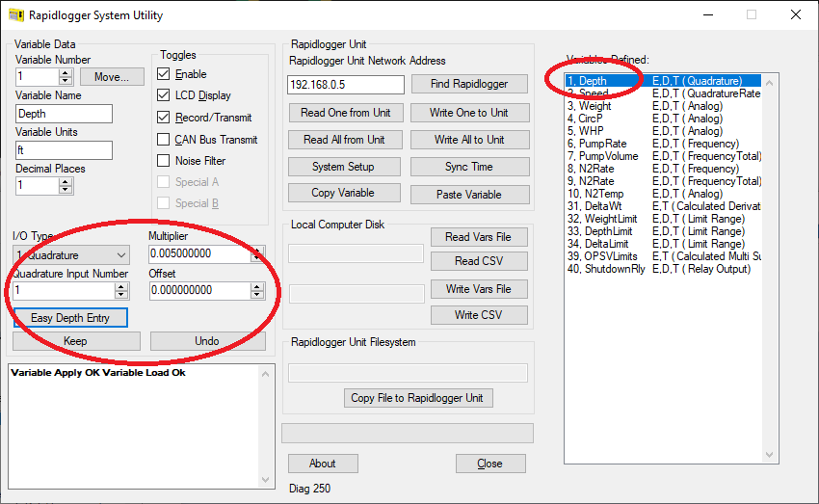819x504 pixels.
Task: Click variables list scrollbar up arrow
Action: tap(770, 83)
